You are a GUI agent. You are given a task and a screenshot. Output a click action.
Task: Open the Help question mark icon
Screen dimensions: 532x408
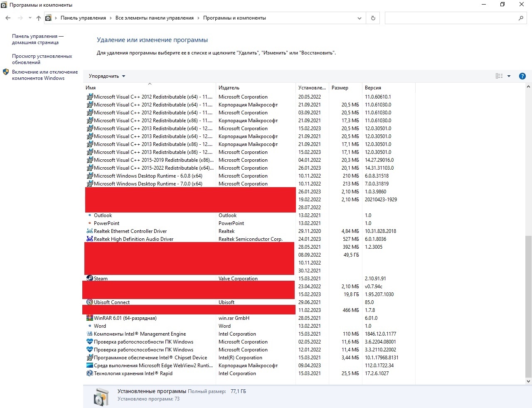click(x=522, y=76)
